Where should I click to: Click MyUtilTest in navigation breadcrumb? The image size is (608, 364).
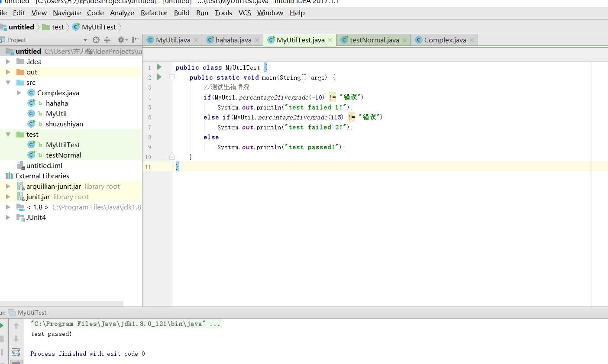coord(99,27)
